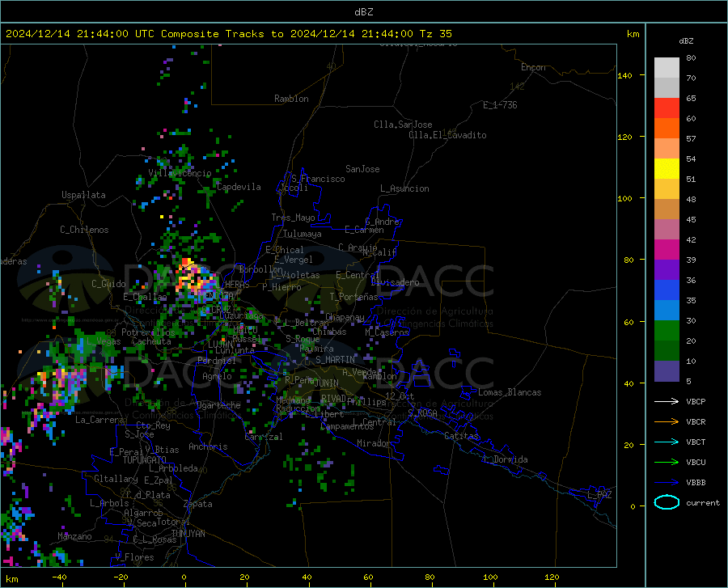Click the white VBCP arrow in legend
Viewport: 728px width, 588px height.
[x=667, y=401]
